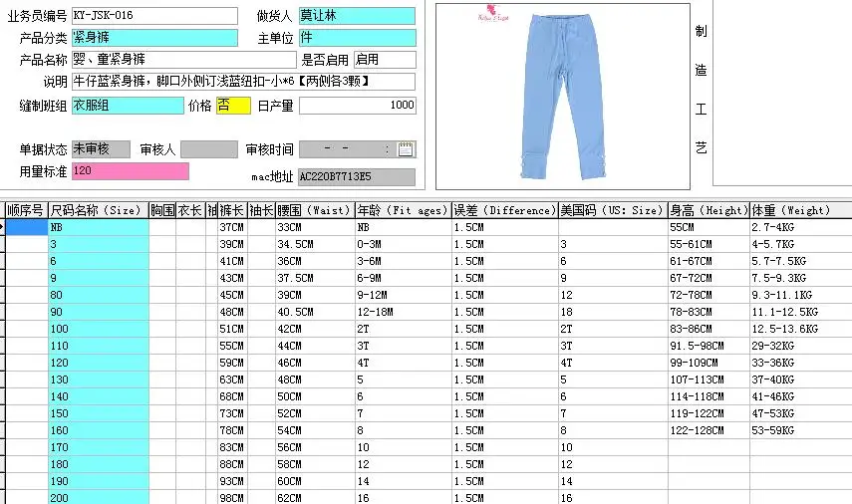This screenshot has width=852, height=504.
Task: Click the 裤长 column header
Action: tap(232, 210)
